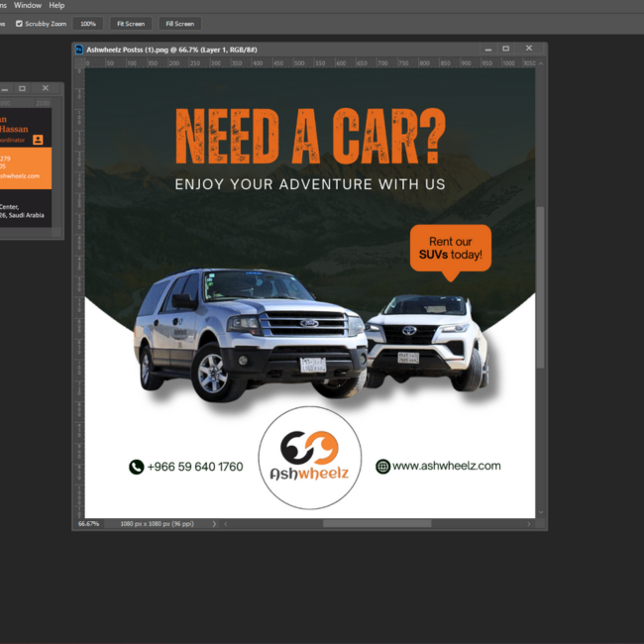
Task: Expand the status bar info arrow menu
Action: click(214, 524)
